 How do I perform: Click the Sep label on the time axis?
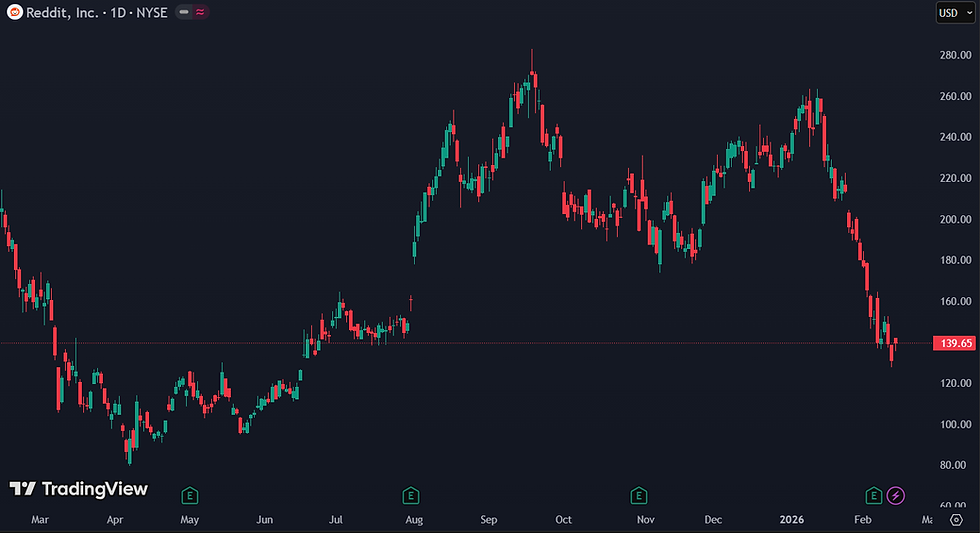click(x=489, y=519)
